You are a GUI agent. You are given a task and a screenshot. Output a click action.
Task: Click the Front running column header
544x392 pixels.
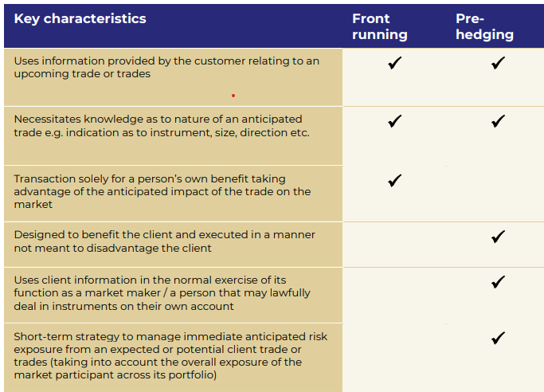pos(380,26)
